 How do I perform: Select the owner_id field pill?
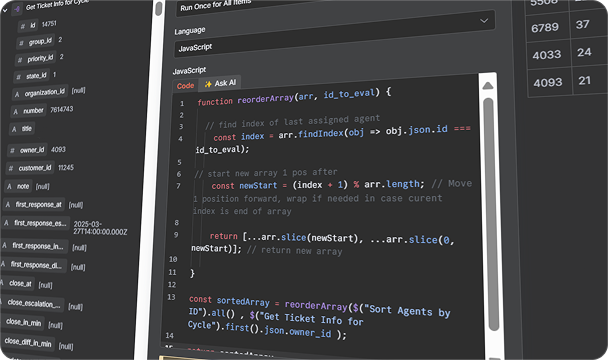pos(28,150)
